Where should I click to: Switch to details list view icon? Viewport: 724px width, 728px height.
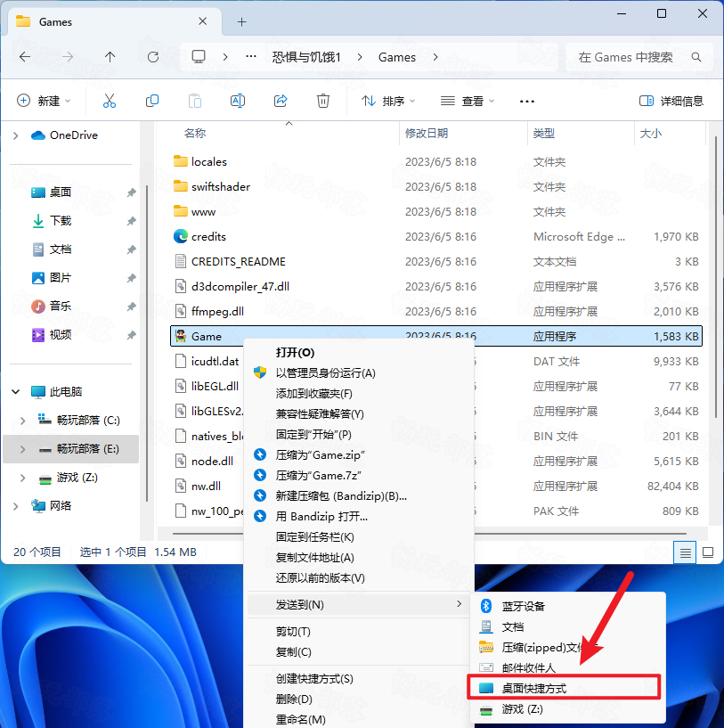point(685,552)
